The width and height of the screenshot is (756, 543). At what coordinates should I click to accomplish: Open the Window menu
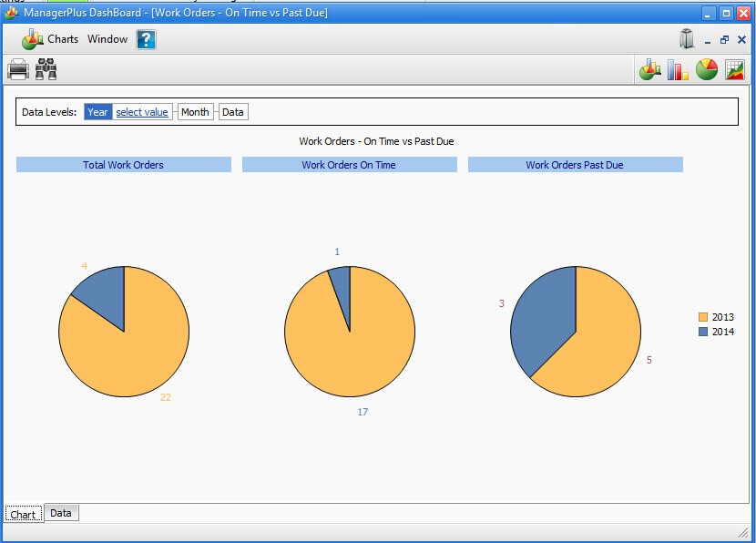click(107, 39)
